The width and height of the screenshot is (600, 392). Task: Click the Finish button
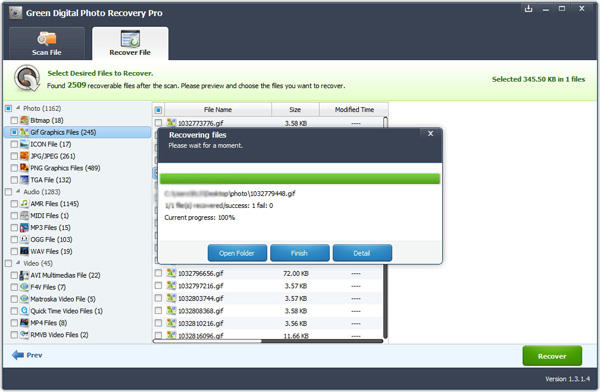pyautogui.click(x=299, y=253)
